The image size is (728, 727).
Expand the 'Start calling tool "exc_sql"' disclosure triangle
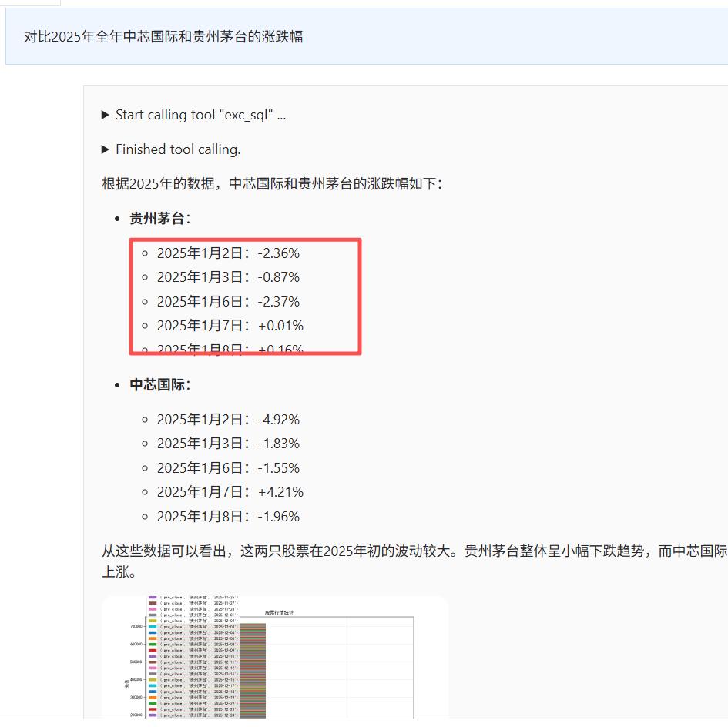(106, 115)
